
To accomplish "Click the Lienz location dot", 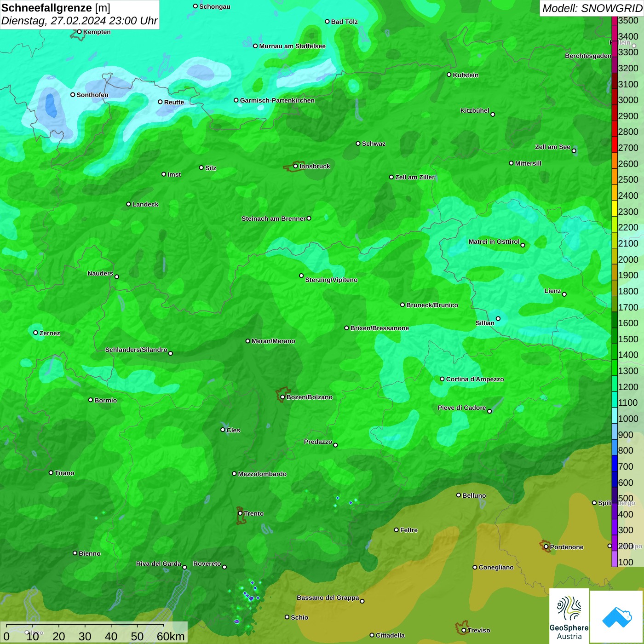I will point(564,294).
